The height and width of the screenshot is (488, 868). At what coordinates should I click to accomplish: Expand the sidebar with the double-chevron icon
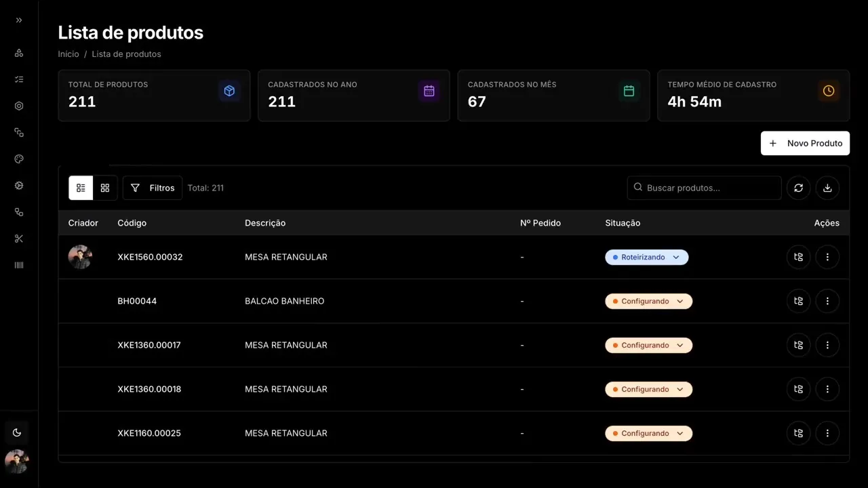point(19,20)
